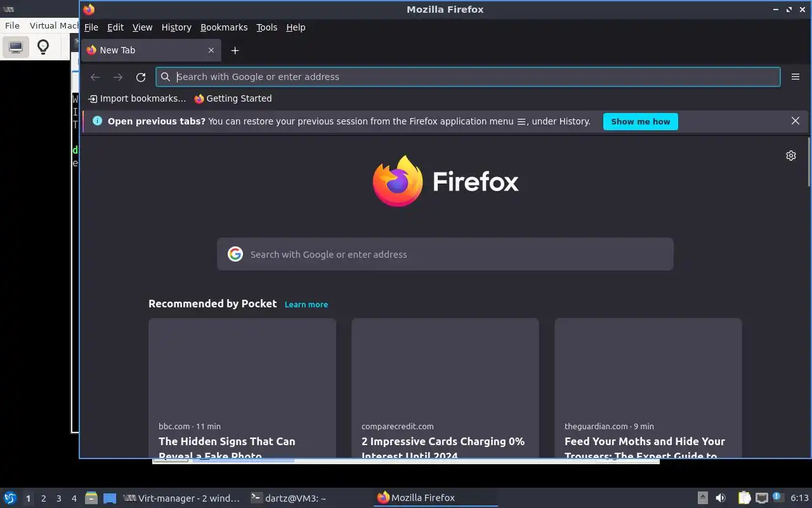Click the large Firefox logo on the new tab page
812x508 pixels.
[445, 181]
